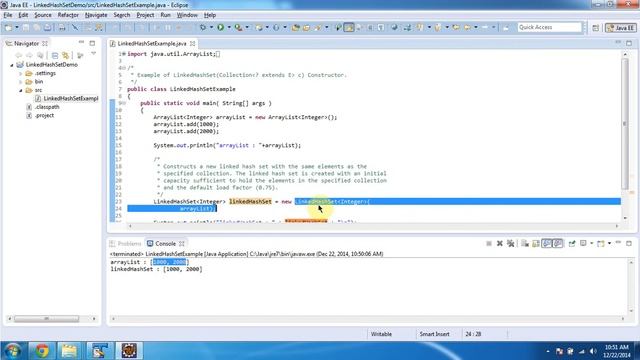Maximize the Navigator panel
The width and height of the screenshot is (640, 360).
point(92,43)
